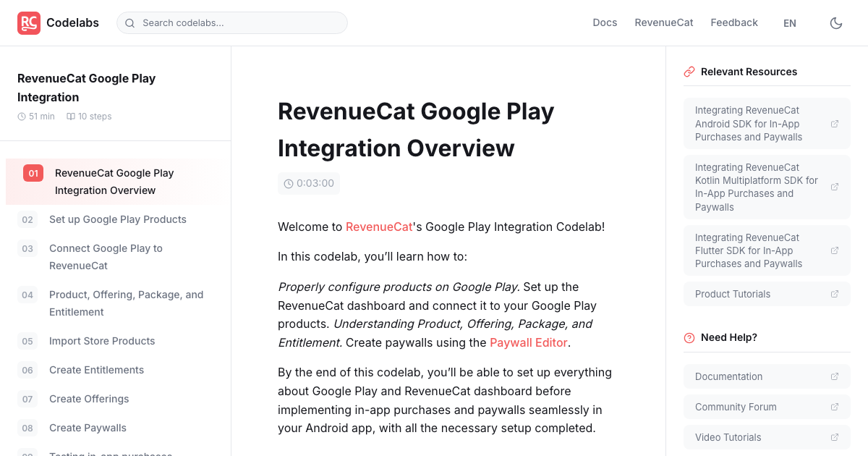Open the Docs menu link
Screen dimensions: 868x456
605,22
